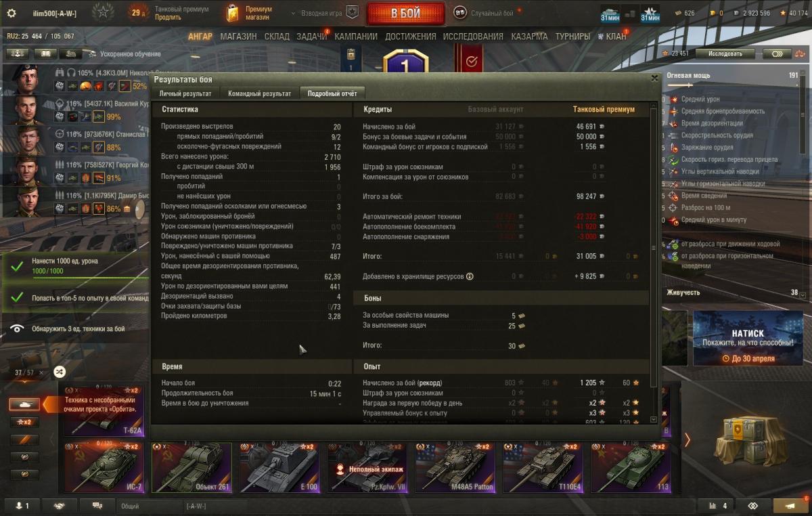Viewport: 812px width, 516px height.
Task: Switch to Личный результат tab
Action: 185,93
